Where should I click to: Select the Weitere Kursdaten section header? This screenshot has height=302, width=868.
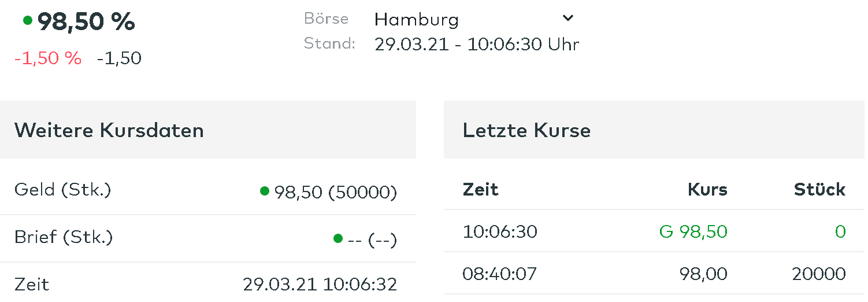[x=109, y=130]
